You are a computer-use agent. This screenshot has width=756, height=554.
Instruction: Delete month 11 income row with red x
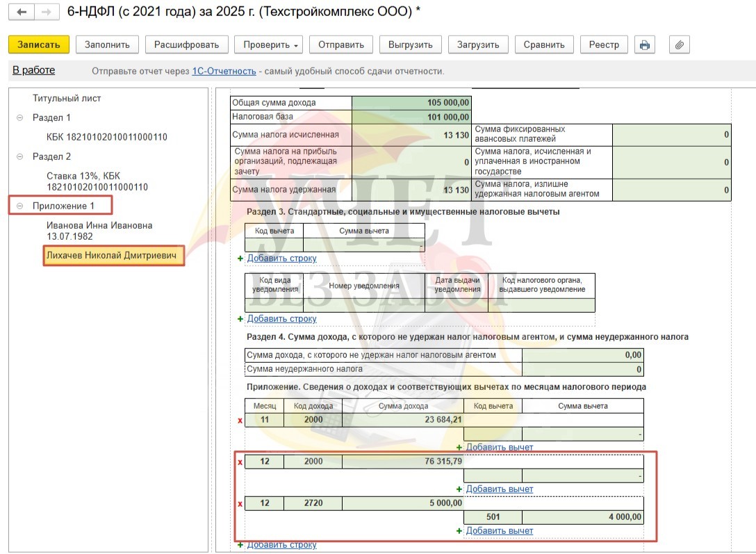tap(240, 420)
